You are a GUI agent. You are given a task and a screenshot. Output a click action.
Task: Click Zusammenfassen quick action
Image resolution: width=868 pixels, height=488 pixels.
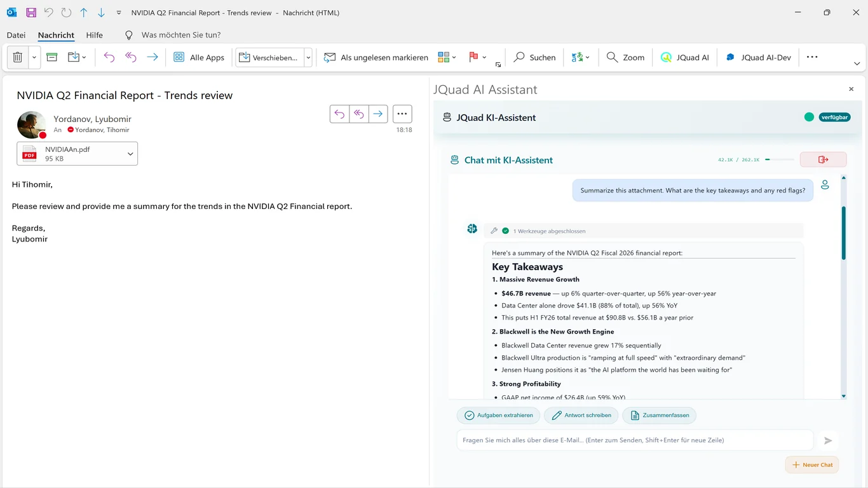660,415
